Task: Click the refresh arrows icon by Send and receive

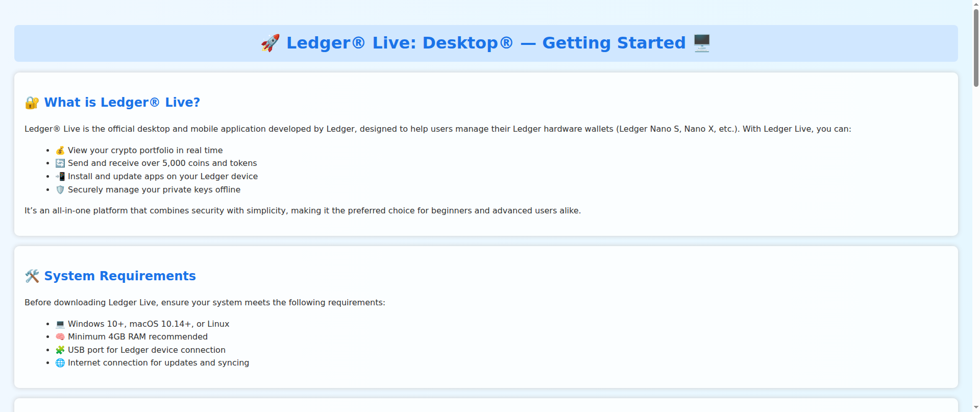Action: (x=60, y=163)
